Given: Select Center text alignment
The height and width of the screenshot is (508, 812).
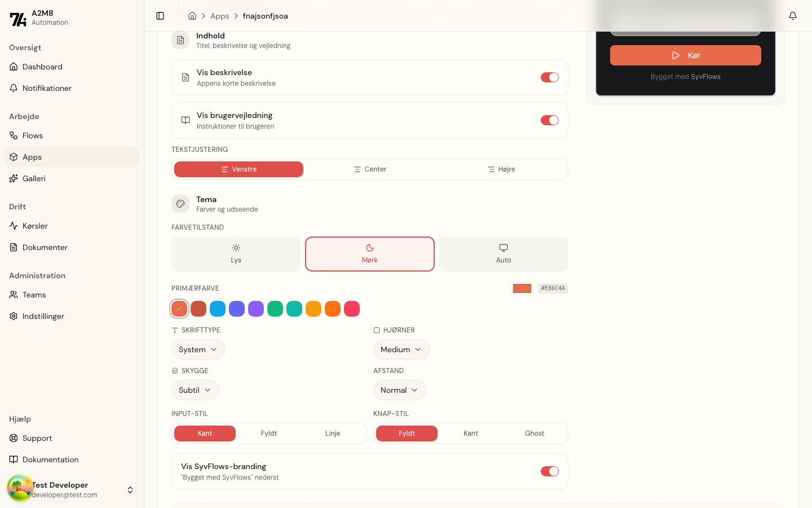Looking at the screenshot, I should click(370, 169).
